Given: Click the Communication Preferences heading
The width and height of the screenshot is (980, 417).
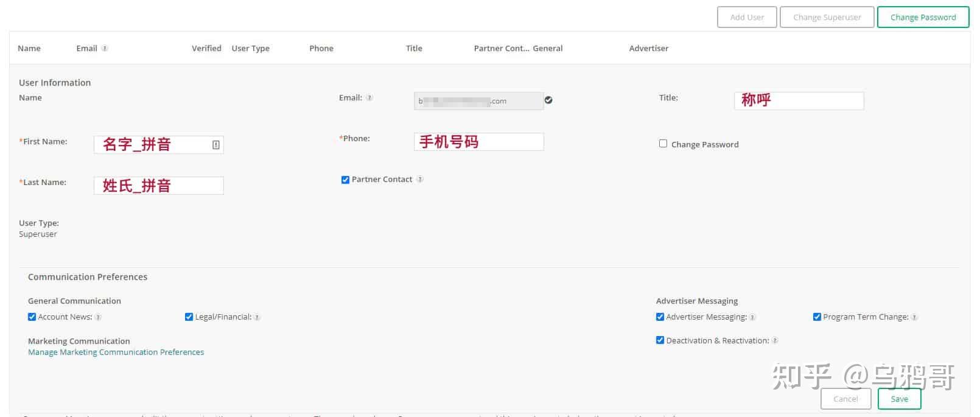Looking at the screenshot, I should click(88, 277).
